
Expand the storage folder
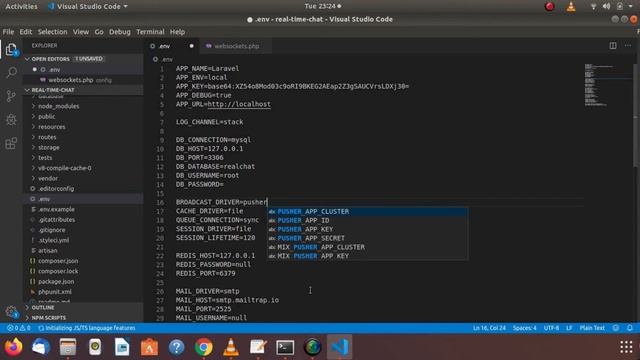pos(49,147)
